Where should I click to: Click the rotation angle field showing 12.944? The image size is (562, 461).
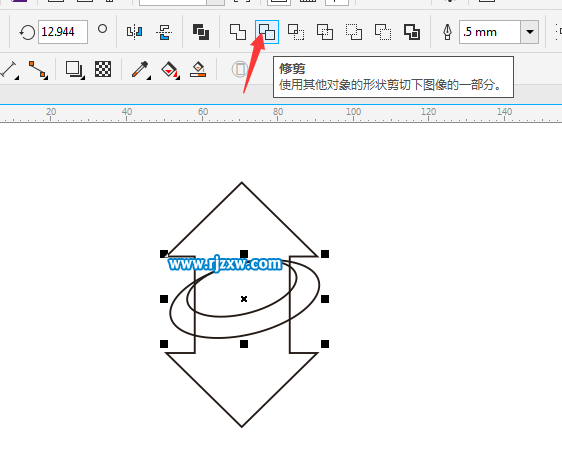point(63,32)
